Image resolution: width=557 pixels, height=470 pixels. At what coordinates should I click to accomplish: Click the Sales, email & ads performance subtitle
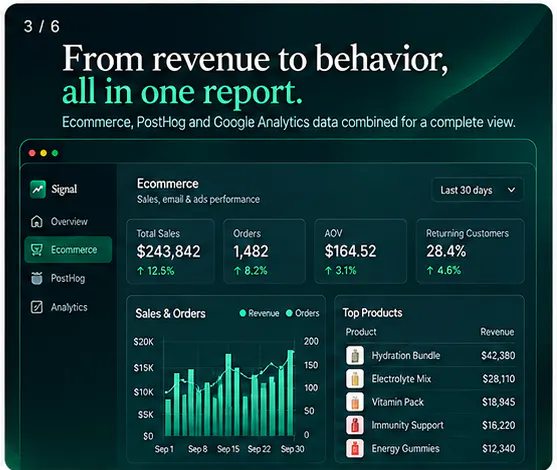point(198,199)
